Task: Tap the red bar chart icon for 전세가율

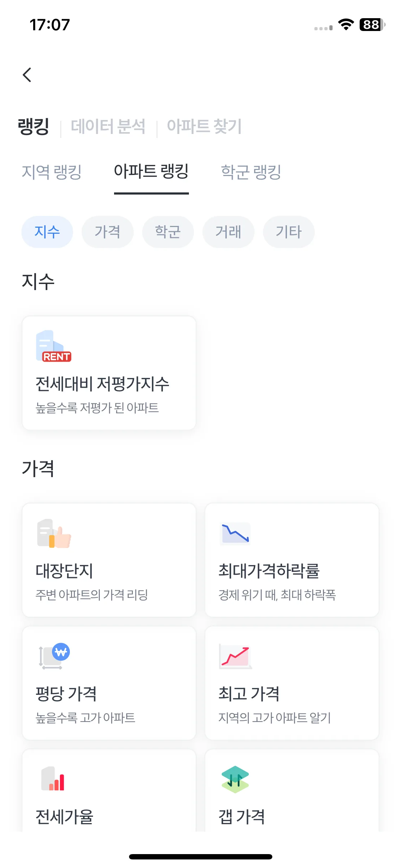Action: click(x=53, y=779)
